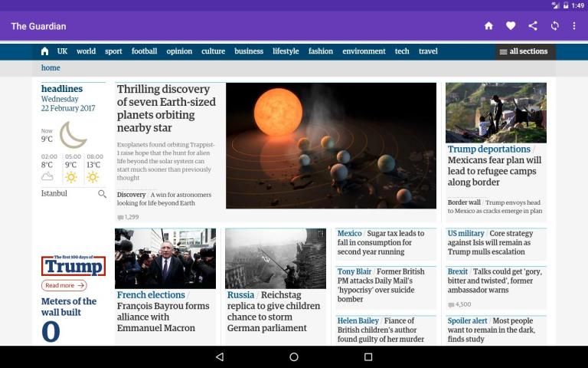Tap the house icon in the navigation bar
The image size is (588, 368).
(x=44, y=51)
